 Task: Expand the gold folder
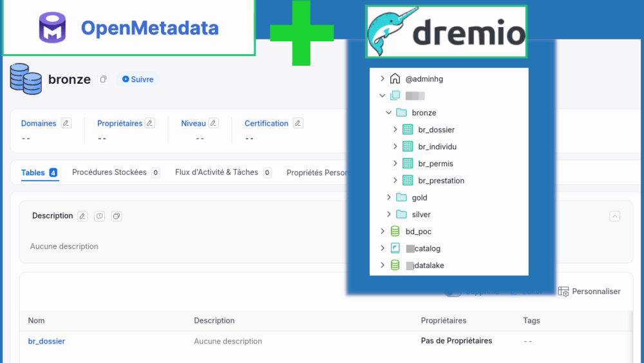[388, 197]
